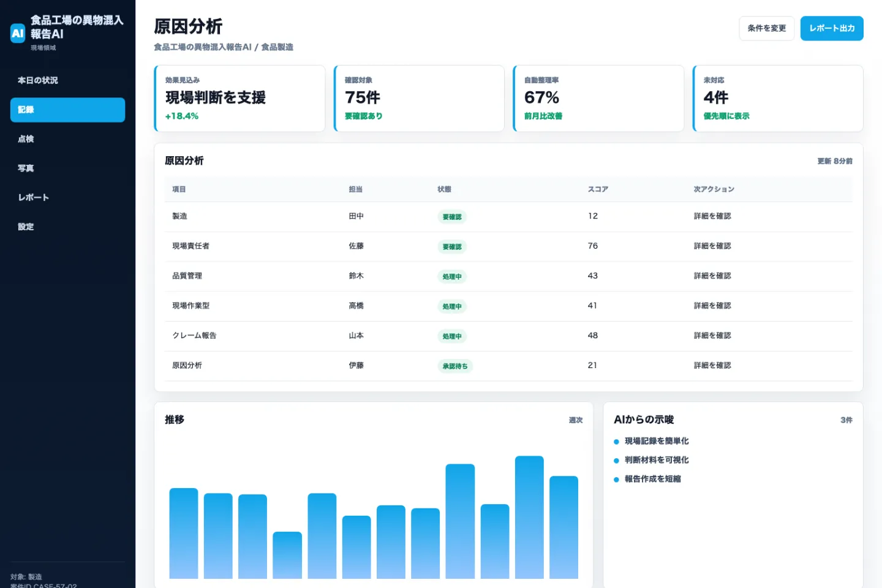Image resolution: width=882 pixels, height=588 pixels.
Task: Click the 週次 label in 推移 panel
Action: click(576, 420)
